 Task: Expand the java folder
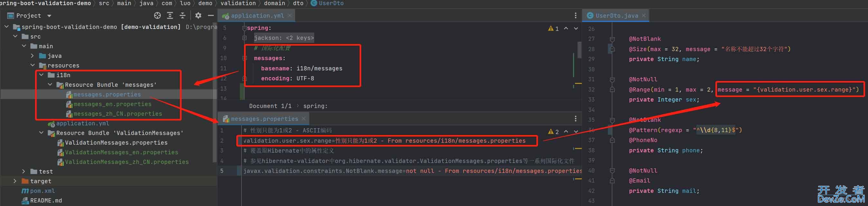tap(32, 56)
